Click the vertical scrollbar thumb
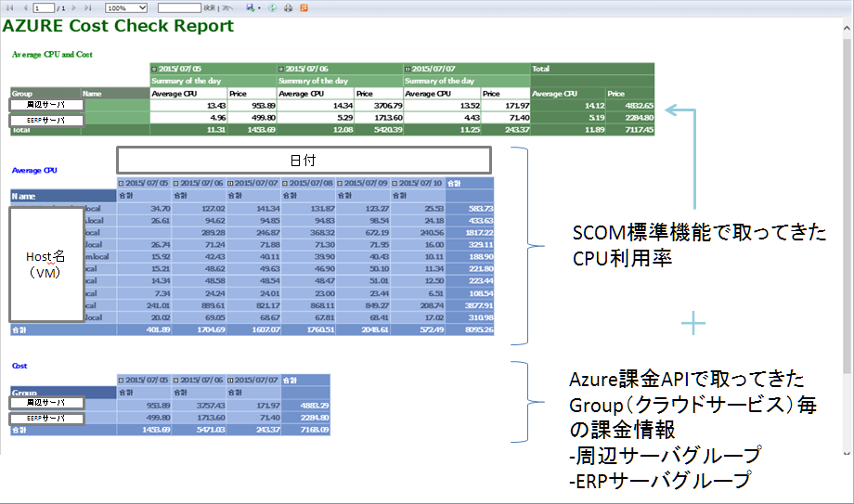The image size is (854, 504). pyautogui.click(x=847, y=205)
